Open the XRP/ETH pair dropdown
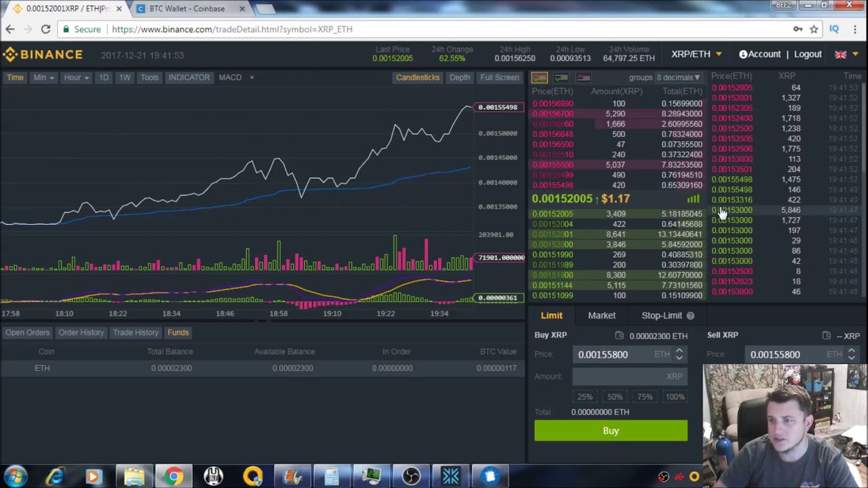Screen dimensions: 868x488 (x=696, y=54)
